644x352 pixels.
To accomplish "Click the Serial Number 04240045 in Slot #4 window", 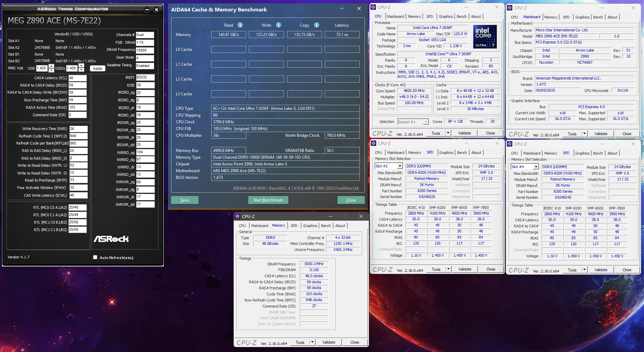I will [x=563, y=197].
